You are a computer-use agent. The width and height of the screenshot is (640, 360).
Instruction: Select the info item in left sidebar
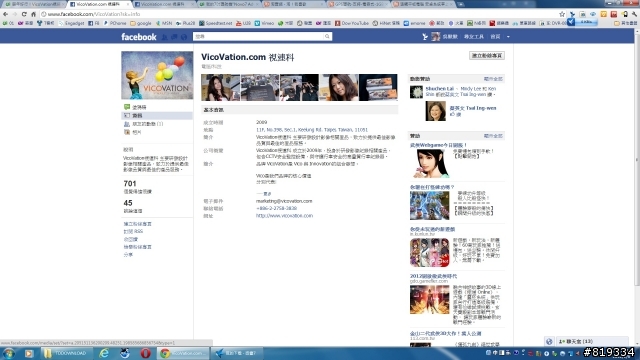pyautogui.click(x=157, y=116)
